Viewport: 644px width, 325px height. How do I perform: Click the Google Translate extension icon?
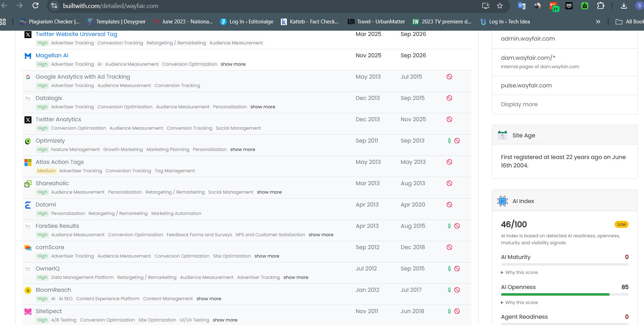tap(522, 6)
